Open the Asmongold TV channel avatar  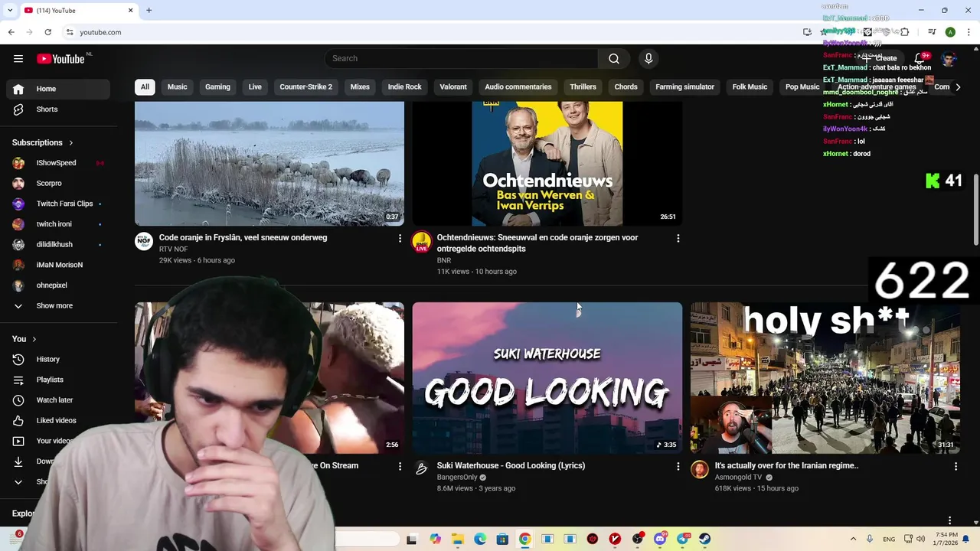[700, 469]
